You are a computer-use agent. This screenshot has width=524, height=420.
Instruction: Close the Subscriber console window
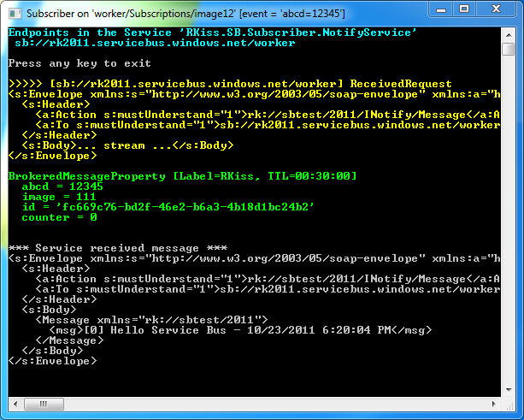coord(496,9)
